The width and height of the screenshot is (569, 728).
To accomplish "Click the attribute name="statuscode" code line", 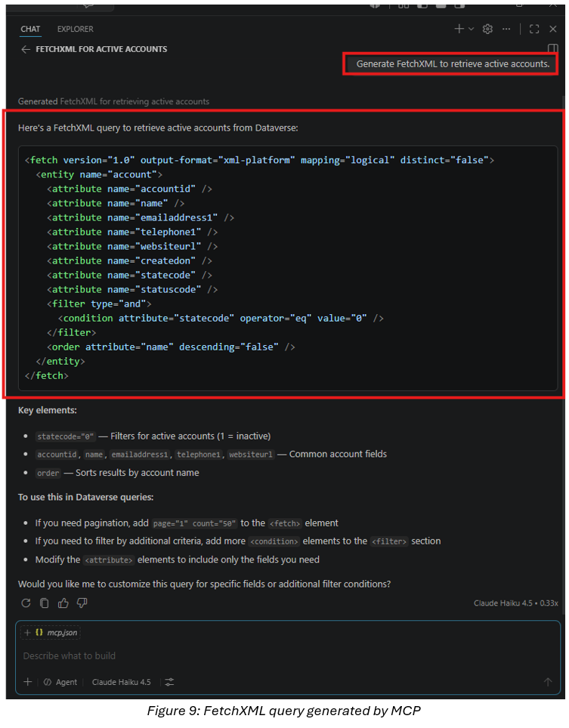I will click(132, 290).
